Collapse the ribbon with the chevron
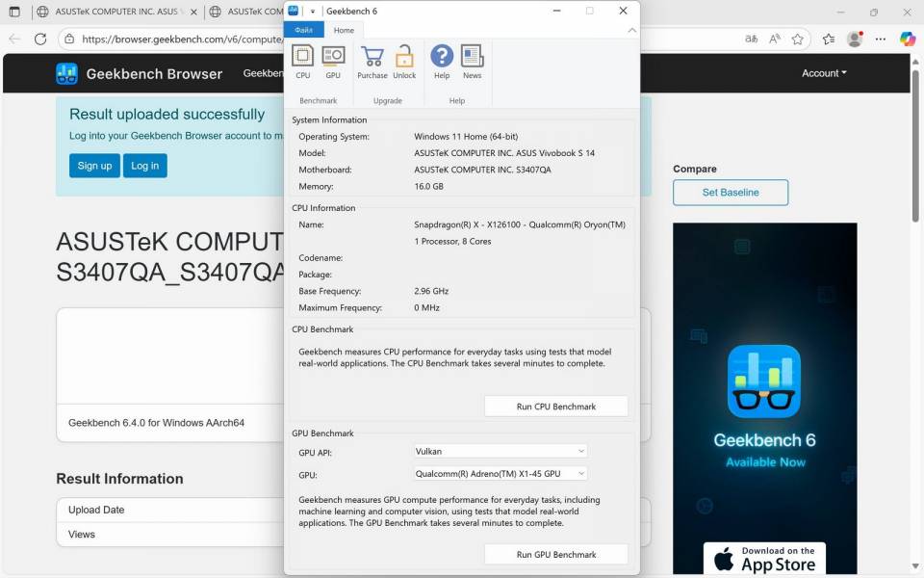Screen dimensions: 924x578 631,30
